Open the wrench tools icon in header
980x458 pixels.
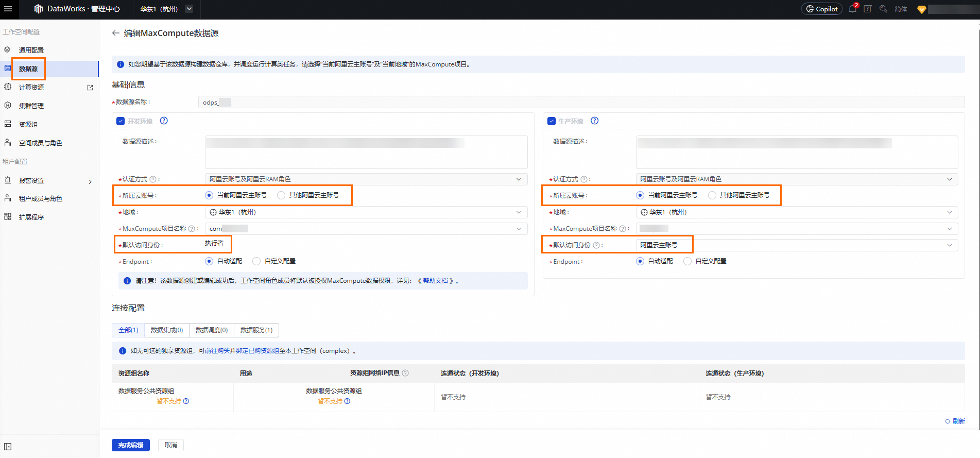(883, 9)
